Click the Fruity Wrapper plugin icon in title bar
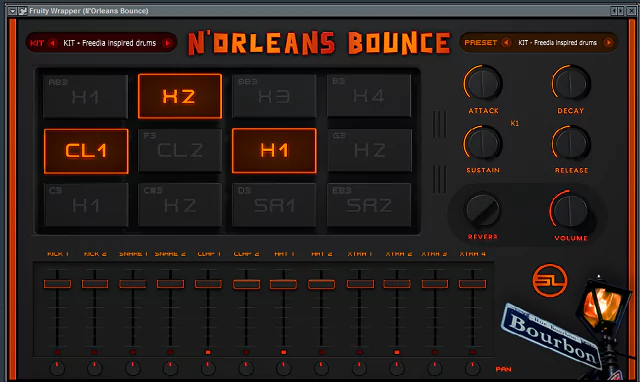The image size is (640, 382). (x=22, y=11)
